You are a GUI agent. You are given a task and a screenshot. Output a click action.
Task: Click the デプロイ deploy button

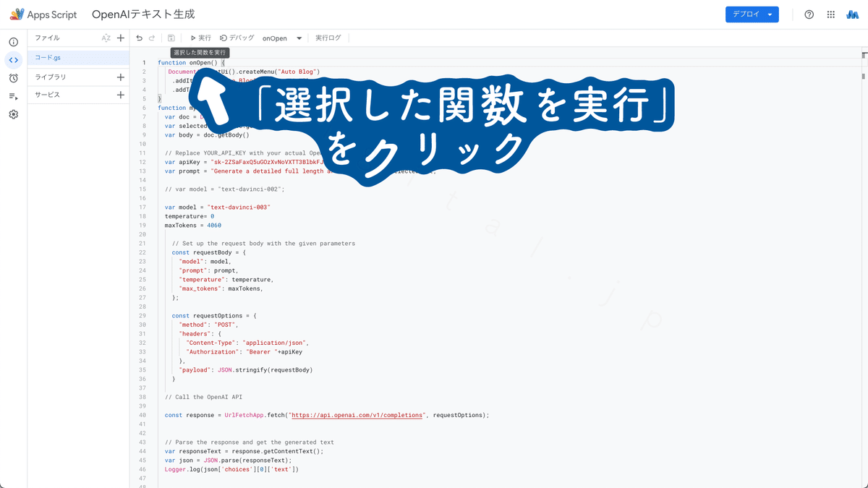click(752, 14)
